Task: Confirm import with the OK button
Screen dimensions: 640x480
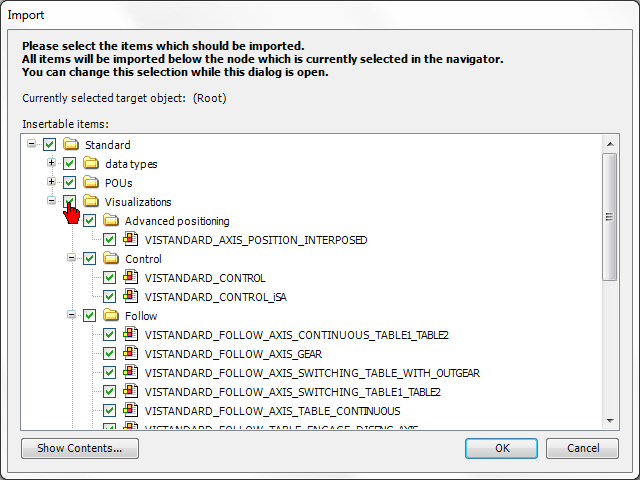Action: click(502, 448)
